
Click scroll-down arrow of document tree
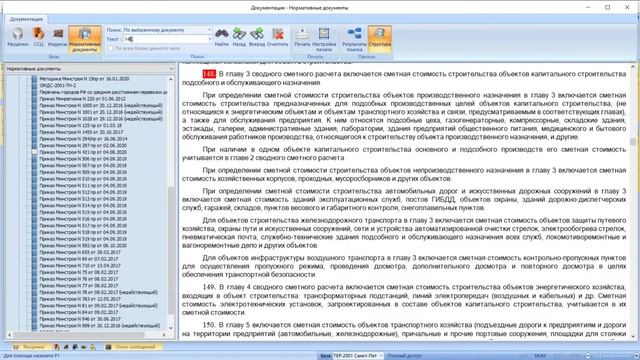click(171, 328)
